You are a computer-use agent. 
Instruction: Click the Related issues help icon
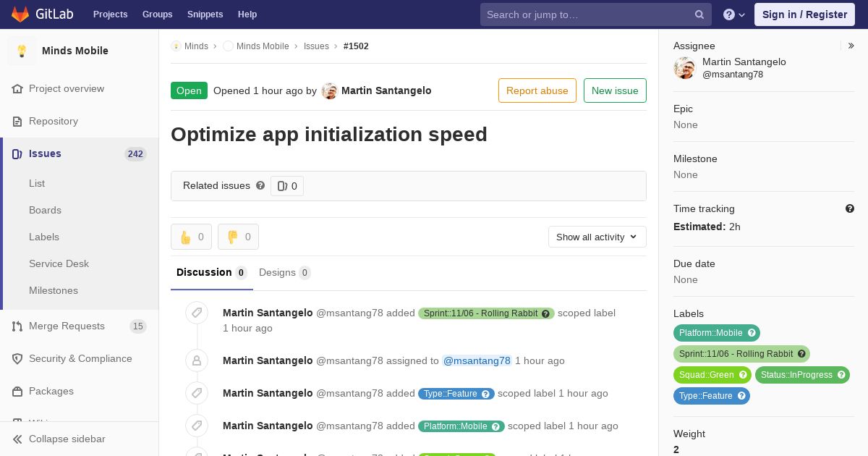click(x=260, y=185)
